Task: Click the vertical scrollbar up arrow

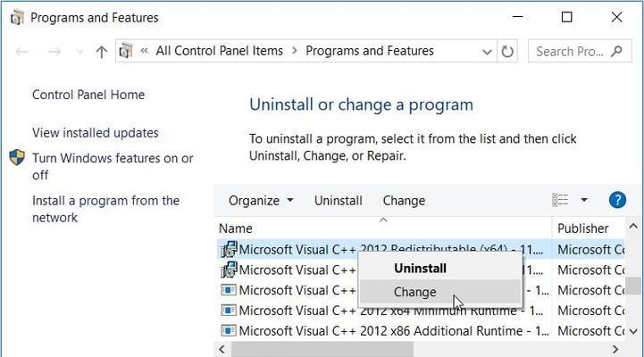Action: tap(633, 226)
